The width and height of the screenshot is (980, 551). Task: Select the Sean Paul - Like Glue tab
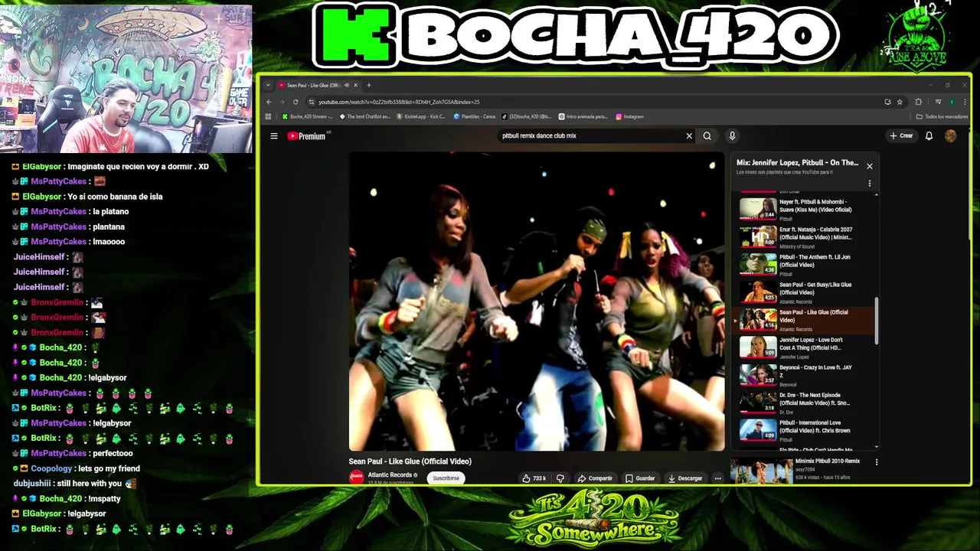(x=318, y=85)
